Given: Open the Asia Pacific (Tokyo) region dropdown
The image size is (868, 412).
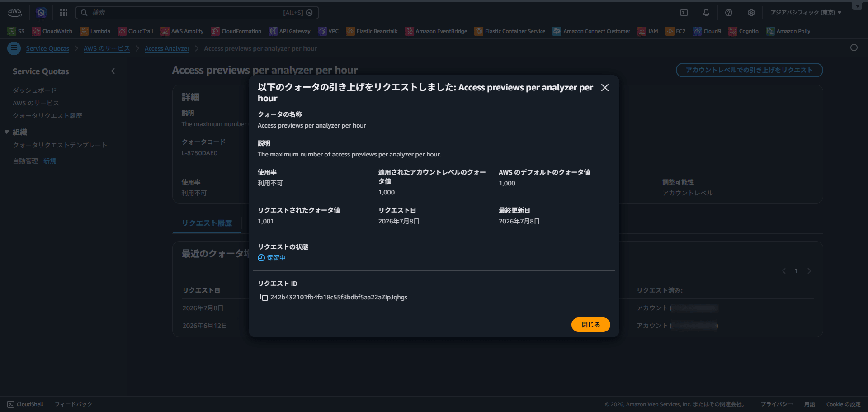Looking at the screenshot, I should tap(806, 13).
